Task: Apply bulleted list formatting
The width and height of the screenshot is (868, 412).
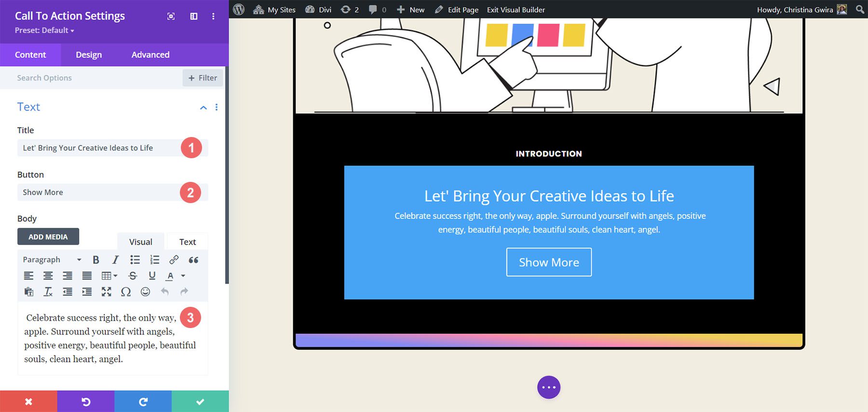Action: (135, 260)
